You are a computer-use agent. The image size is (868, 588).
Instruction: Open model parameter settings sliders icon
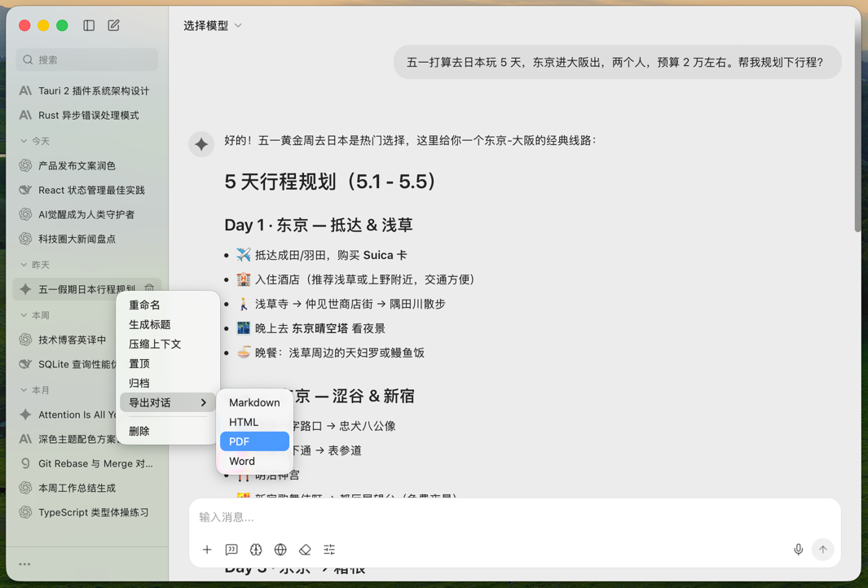pos(329,550)
